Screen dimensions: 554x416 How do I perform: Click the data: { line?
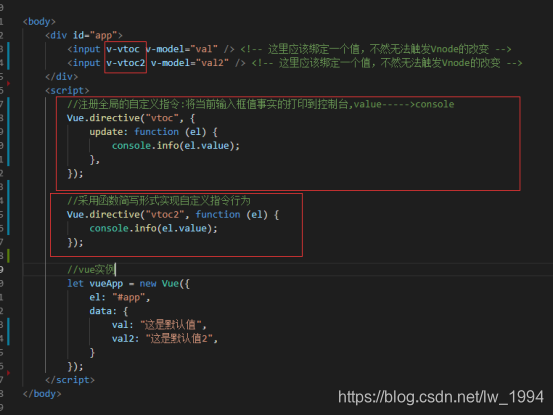click(x=109, y=311)
